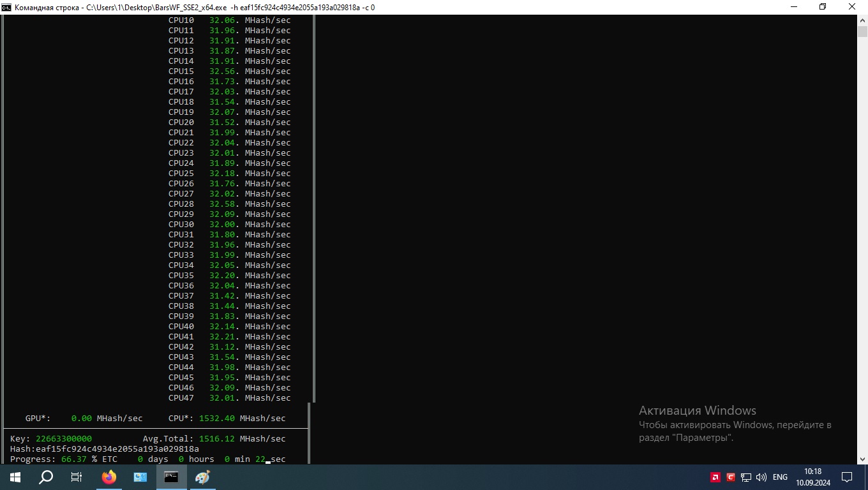Open Command Prompt window system menu icon

6,7
